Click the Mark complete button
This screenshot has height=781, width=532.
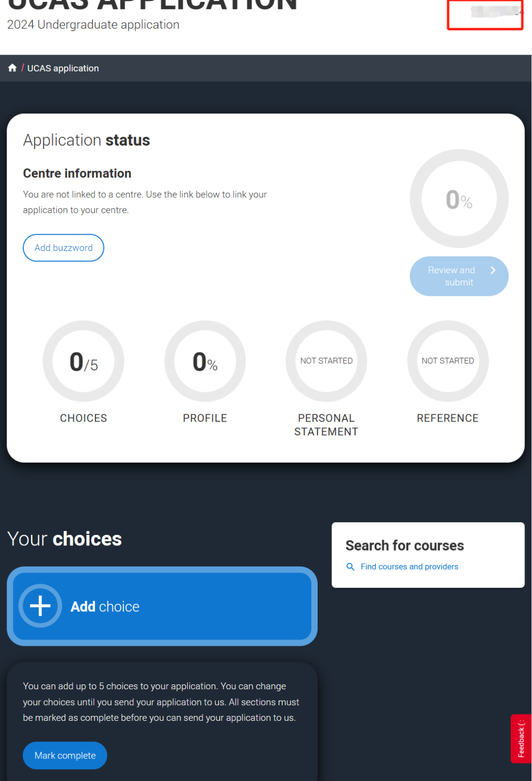coord(65,755)
